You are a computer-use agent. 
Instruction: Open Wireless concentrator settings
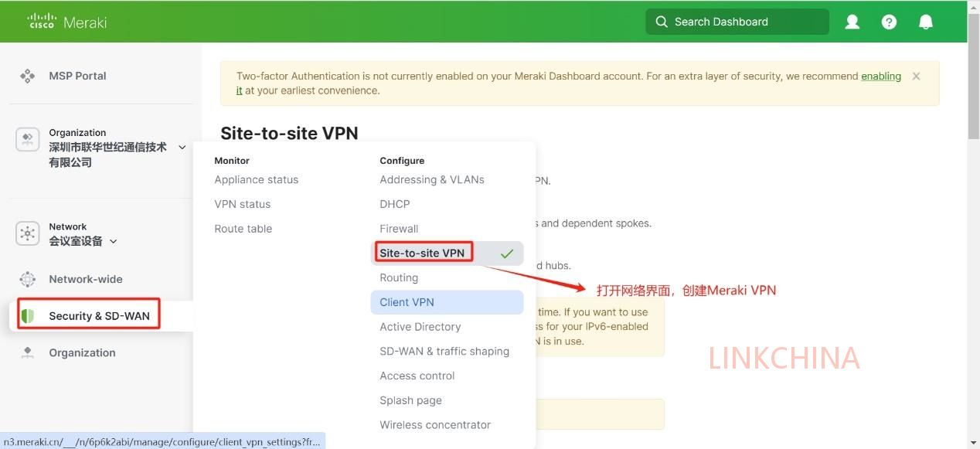point(435,424)
